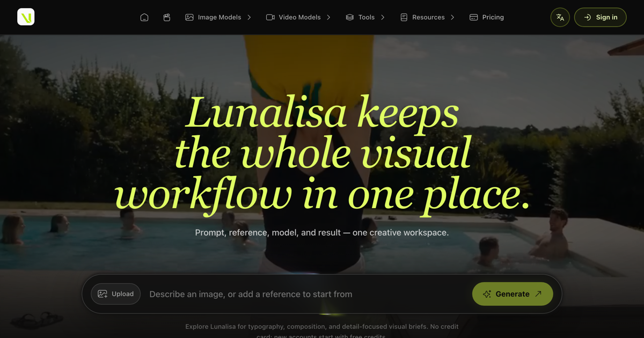Click the 'workflow in one place.' heading
The height and width of the screenshot is (338, 644).
pos(322,193)
